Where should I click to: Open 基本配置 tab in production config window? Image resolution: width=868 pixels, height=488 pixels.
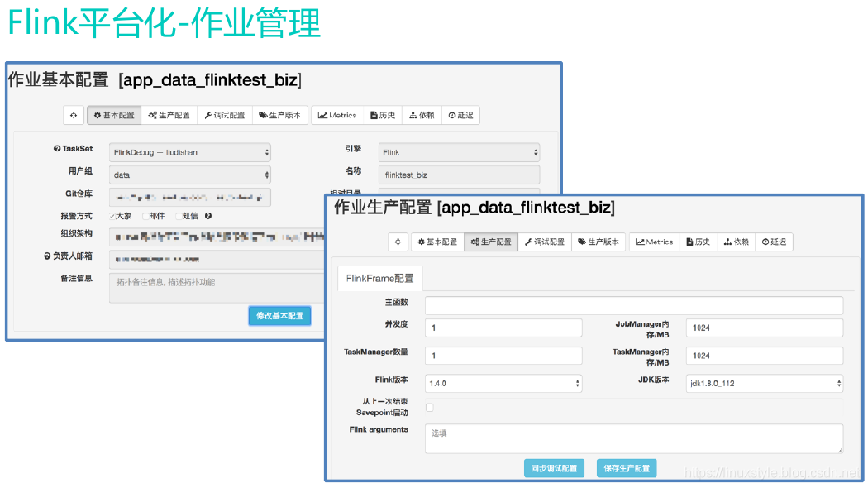pyautogui.click(x=437, y=242)
